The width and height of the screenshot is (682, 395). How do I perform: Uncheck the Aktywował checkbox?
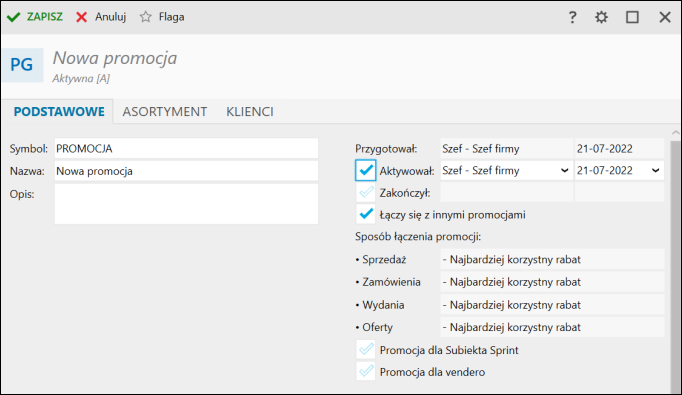(x=365, y=171)
